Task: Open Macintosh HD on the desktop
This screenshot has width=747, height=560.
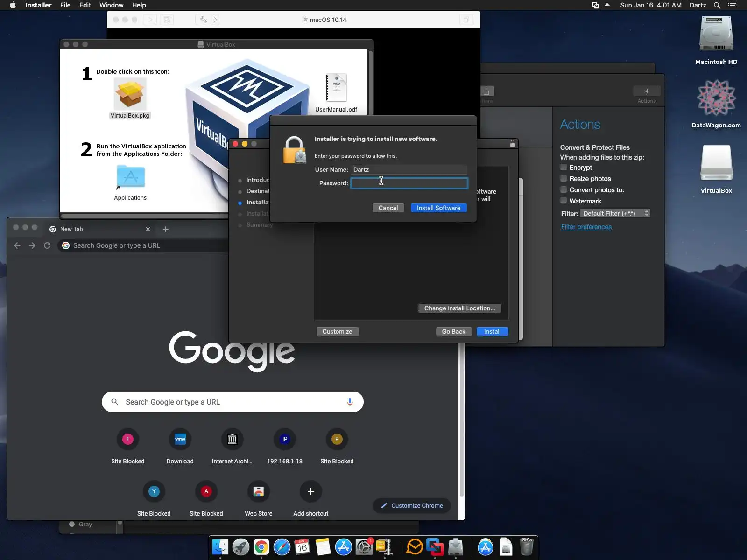Action: pyautogui.click(x=716, y=34)
